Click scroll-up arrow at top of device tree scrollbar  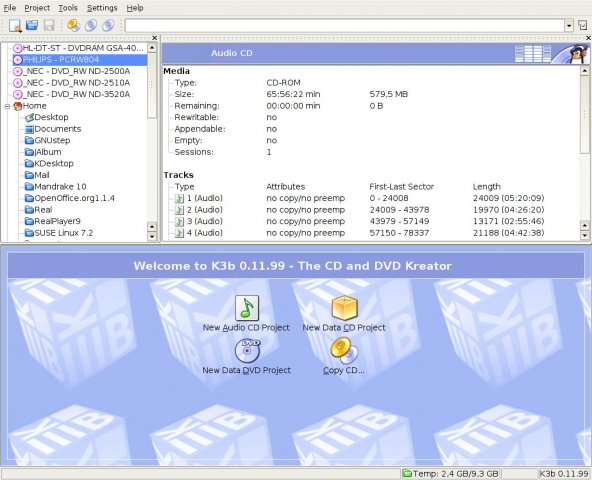click(x=152, y=48)
